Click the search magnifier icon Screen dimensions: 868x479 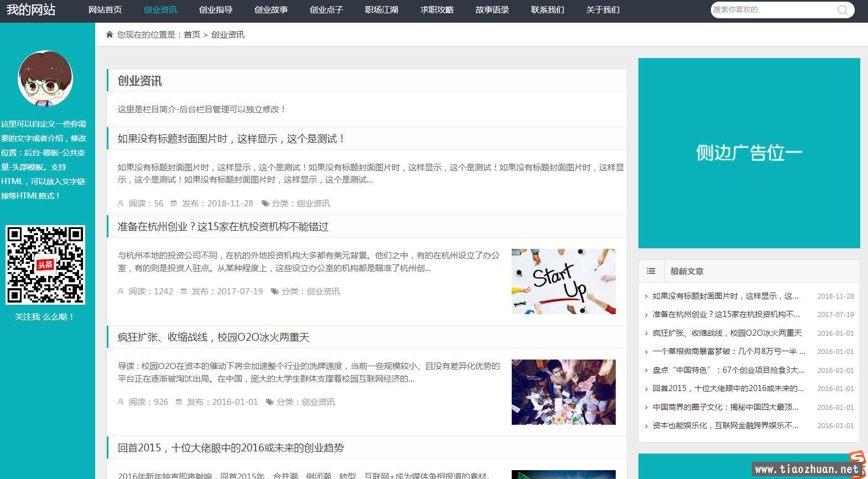click(842, 10)
